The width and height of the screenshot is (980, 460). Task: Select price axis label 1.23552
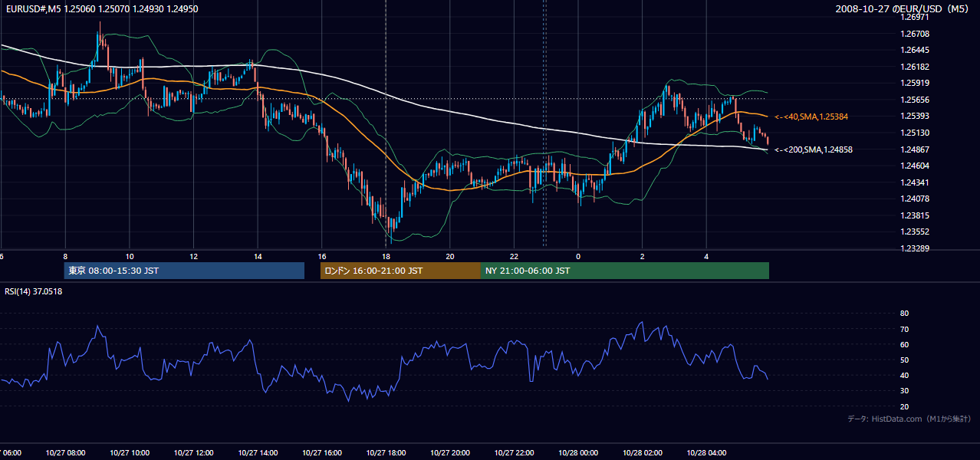[x=914, y=232]
